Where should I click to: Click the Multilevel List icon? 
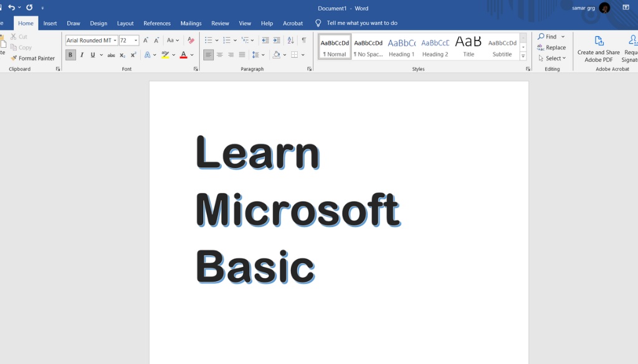tap(245, 40)
